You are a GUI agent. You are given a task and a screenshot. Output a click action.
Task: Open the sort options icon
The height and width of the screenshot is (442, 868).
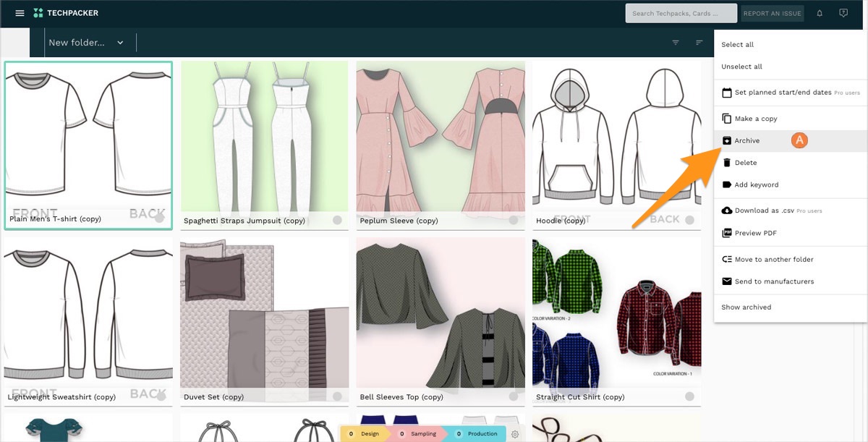699,43
